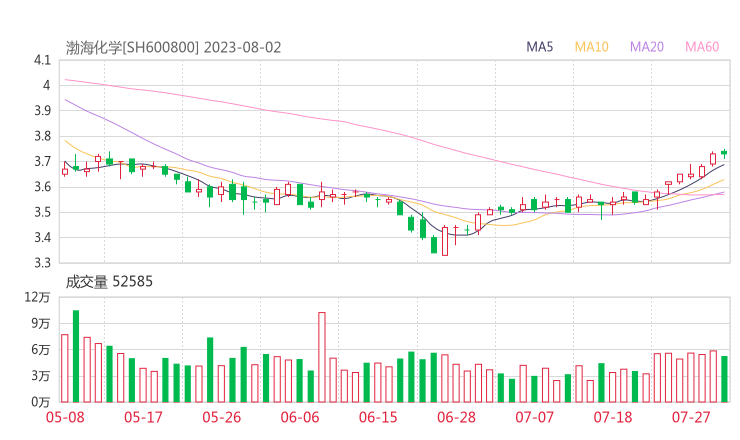Click the 07-18 date label
This screenshot has width=740, height=440.
(613, 417)
